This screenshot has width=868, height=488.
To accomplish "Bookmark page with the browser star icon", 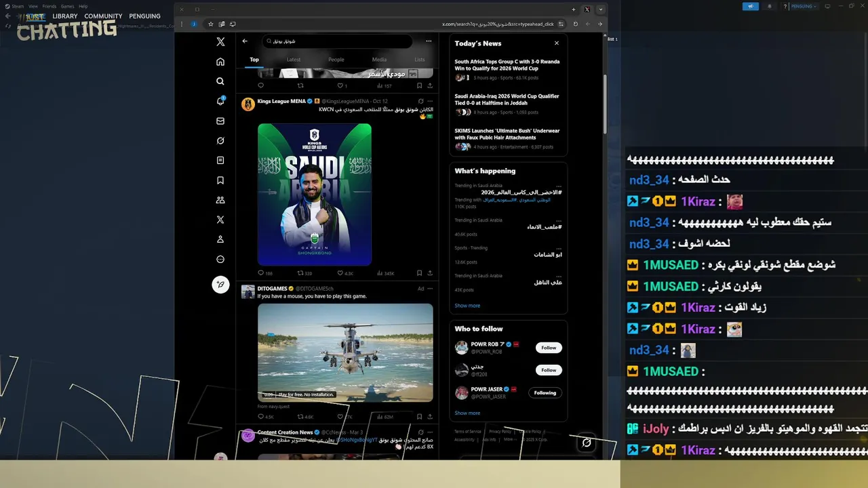I will pos(211,24).
